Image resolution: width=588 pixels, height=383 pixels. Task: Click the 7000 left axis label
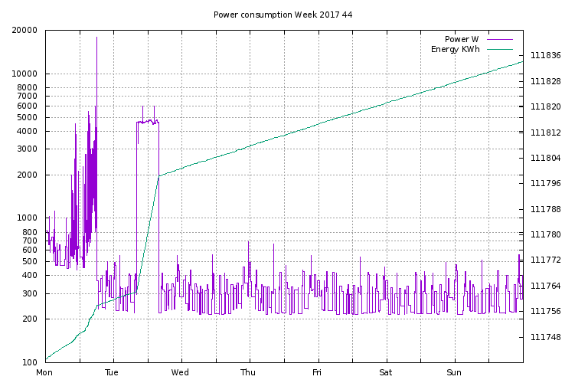click(x=28, y=96)
